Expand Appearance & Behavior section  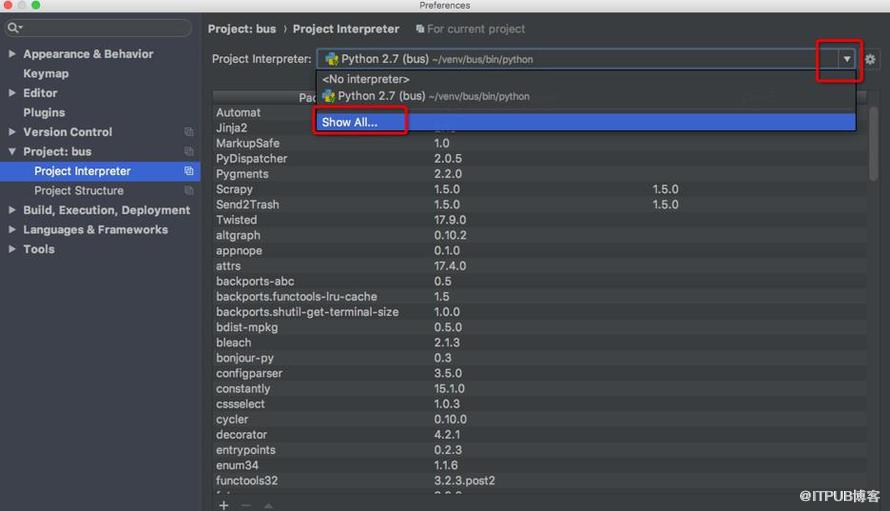coord(12,53)
